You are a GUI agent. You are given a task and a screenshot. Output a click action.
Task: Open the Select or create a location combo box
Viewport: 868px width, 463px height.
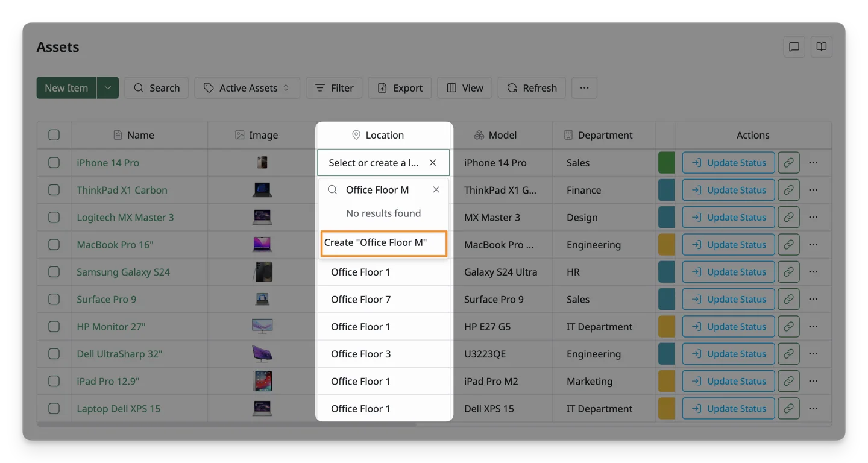383,163
